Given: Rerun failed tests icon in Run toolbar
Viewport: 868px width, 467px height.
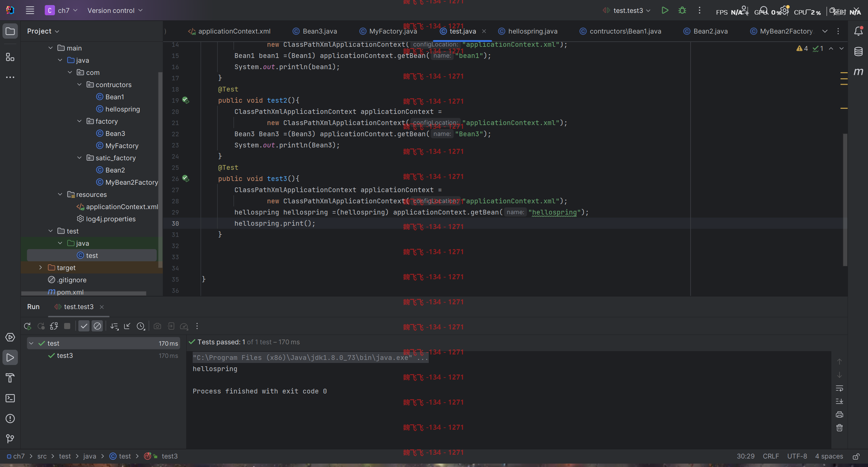Looking at the screenshot, I should (41, 326).
